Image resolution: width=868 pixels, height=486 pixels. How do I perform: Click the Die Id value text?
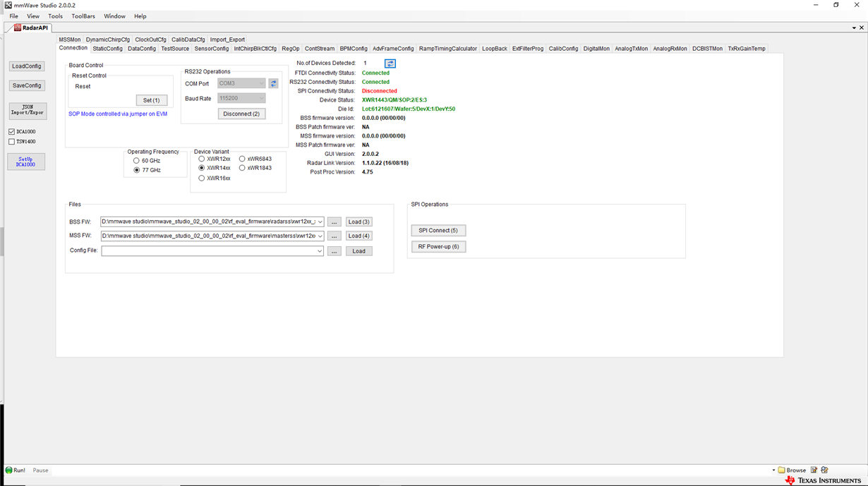tap(409, 109)
